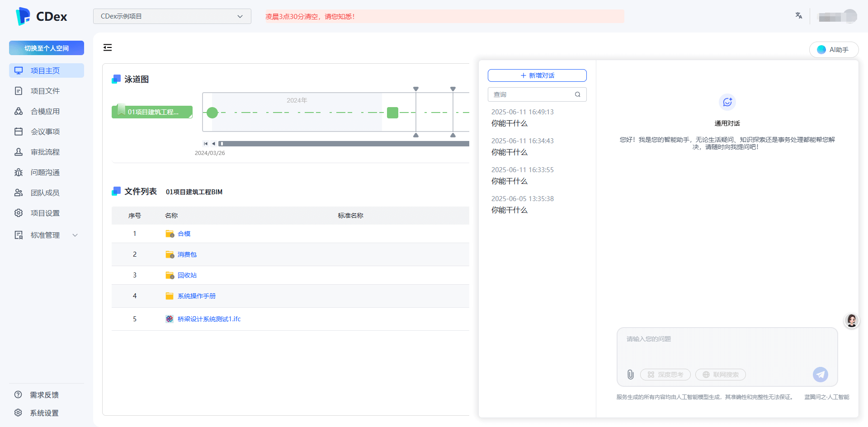Viewport: 868px width, 427px height.
Task: Enable 联网搜索 for the AI assistant
Action: 720,375
